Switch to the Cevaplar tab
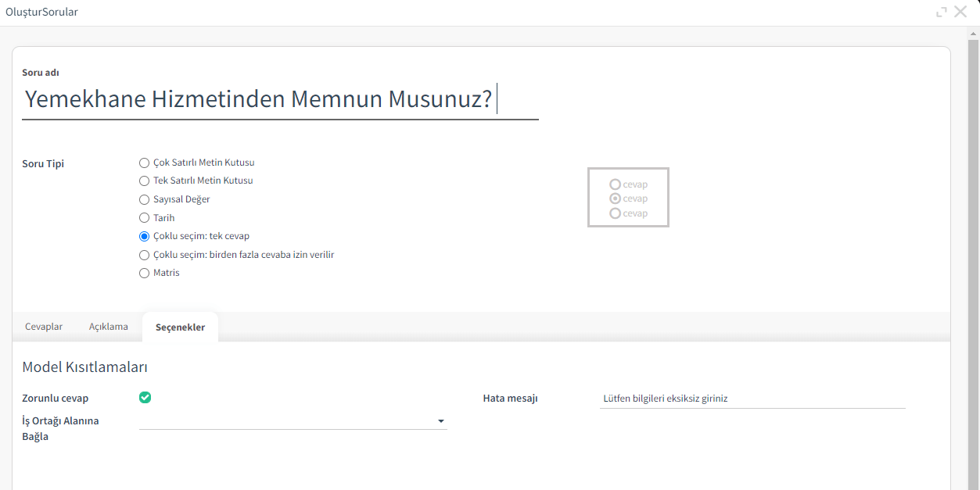 coord(44,327)
